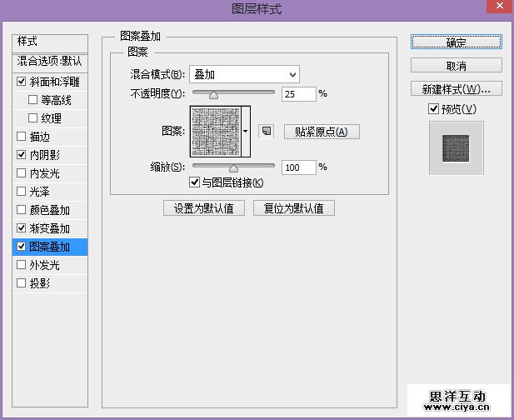Screen dimensions: 514x420
Task: Open 描边 settings label
Action: point(40,137)
